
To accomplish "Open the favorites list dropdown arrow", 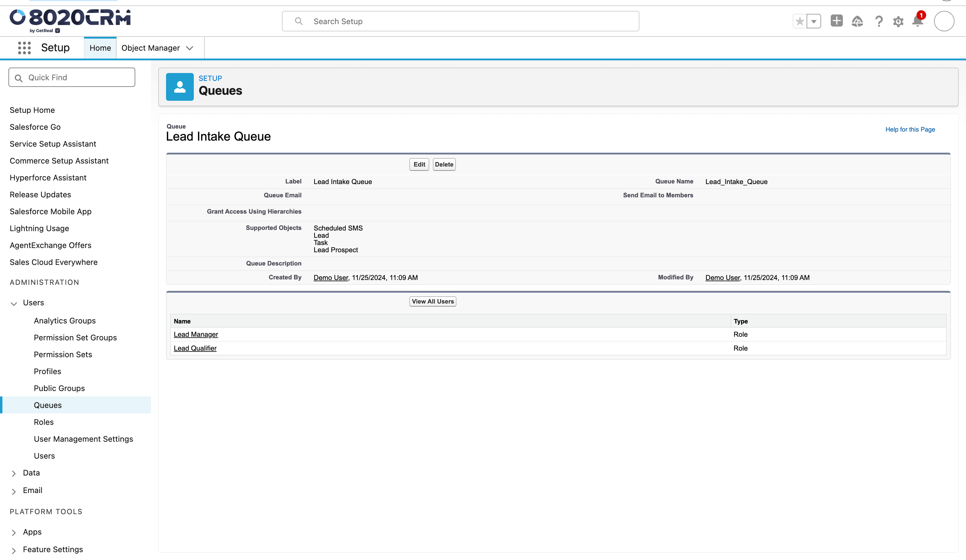I will tap(814, 21).
